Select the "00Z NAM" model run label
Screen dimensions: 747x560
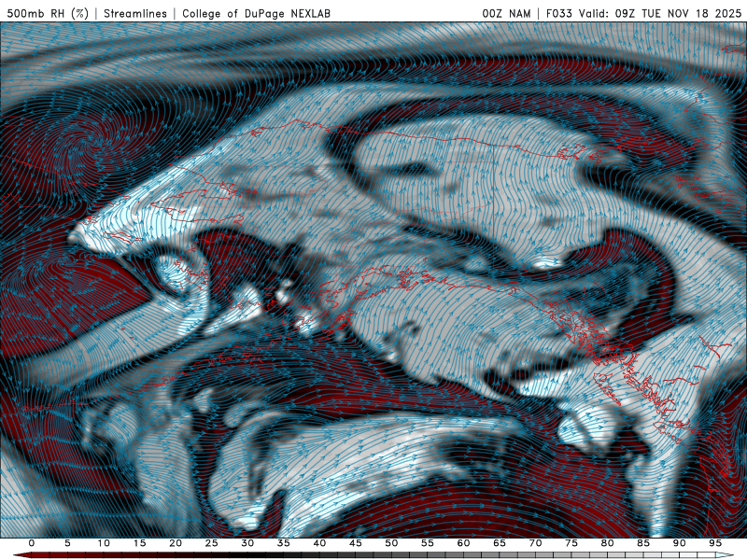(506, 13)
